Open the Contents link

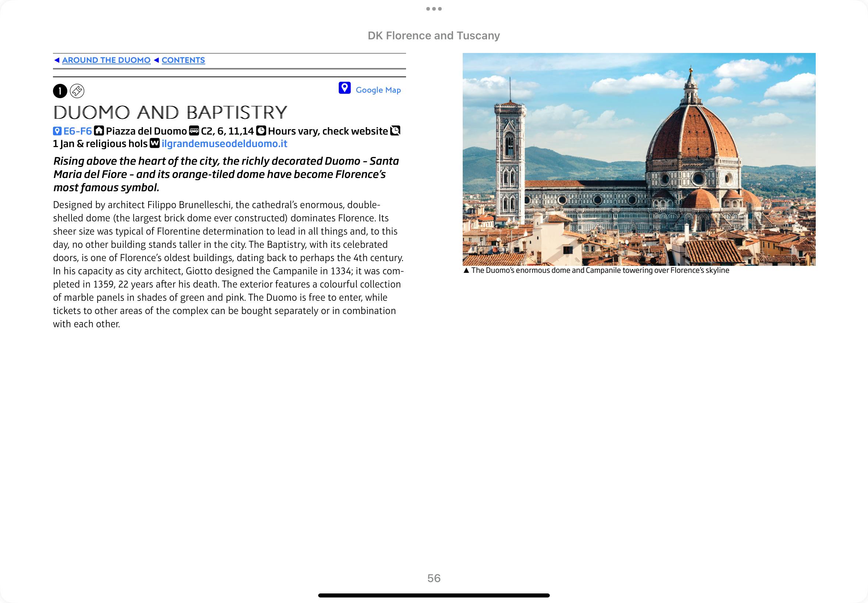(x=183, y=60)
